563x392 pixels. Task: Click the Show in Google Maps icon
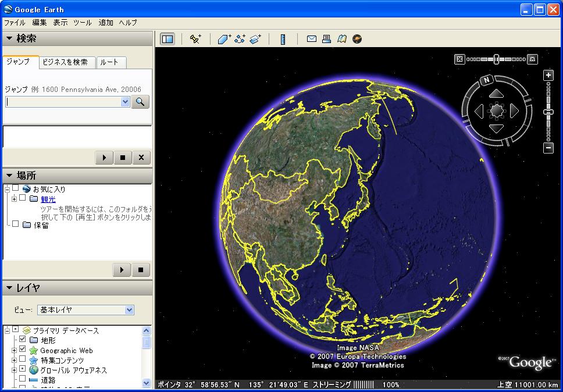tap(342, 39)
